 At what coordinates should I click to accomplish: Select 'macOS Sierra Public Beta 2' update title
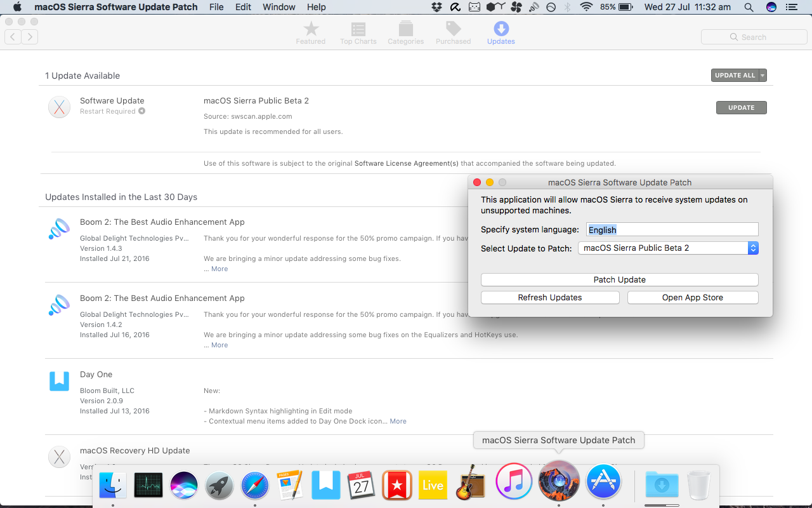click(x=256, y=100)
